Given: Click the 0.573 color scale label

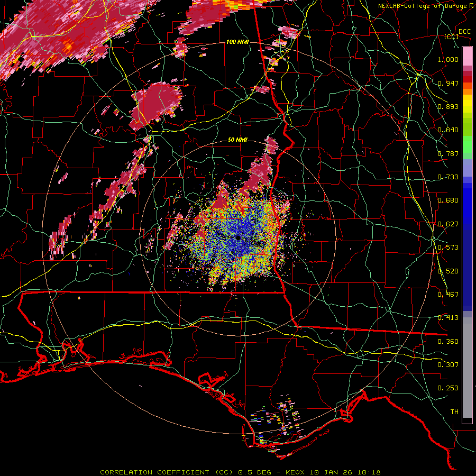Looking at the screenshot, I should [448, 248].
